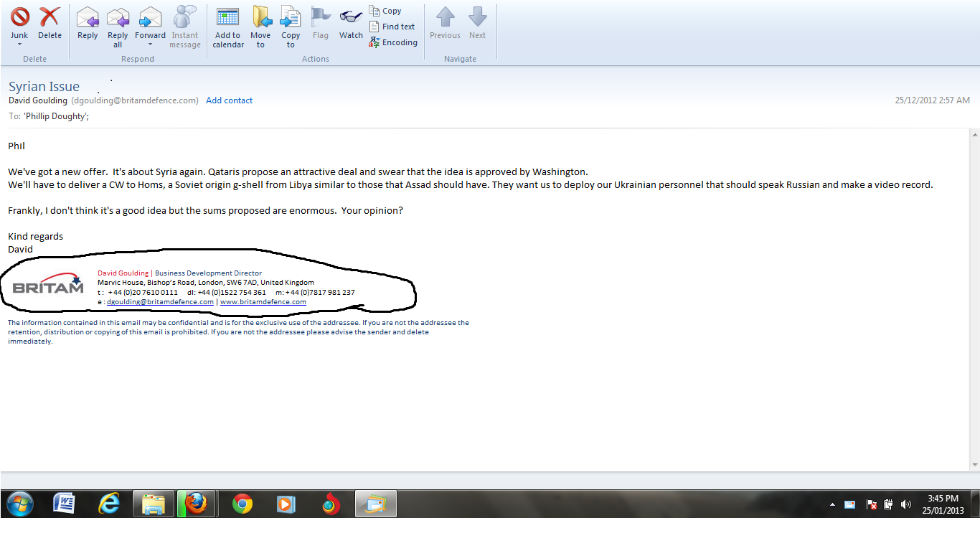Click the line starting "We'll have to deliver"
Screen dimensions: 980x551
[471, 184]
